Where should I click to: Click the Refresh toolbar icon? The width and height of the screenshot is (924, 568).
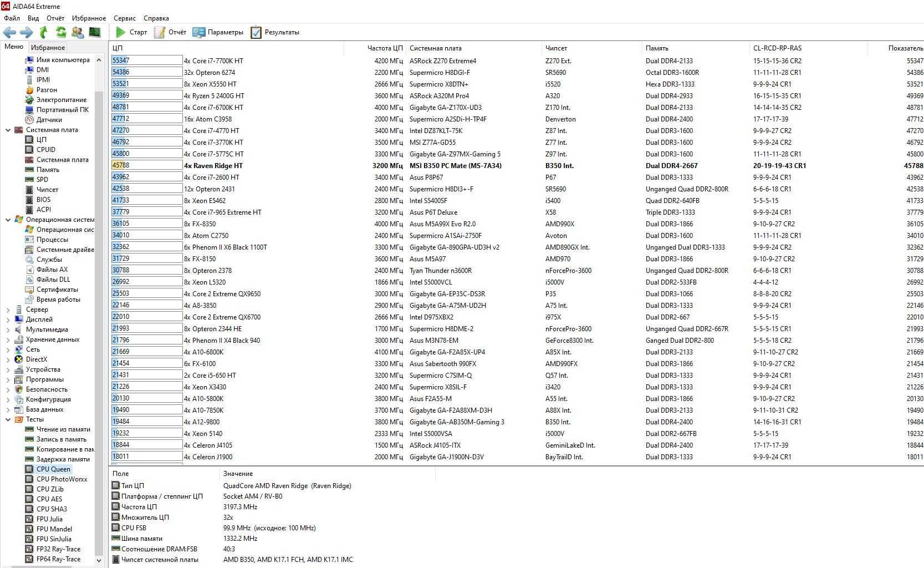pyautogui.click(x=61, y=32)
